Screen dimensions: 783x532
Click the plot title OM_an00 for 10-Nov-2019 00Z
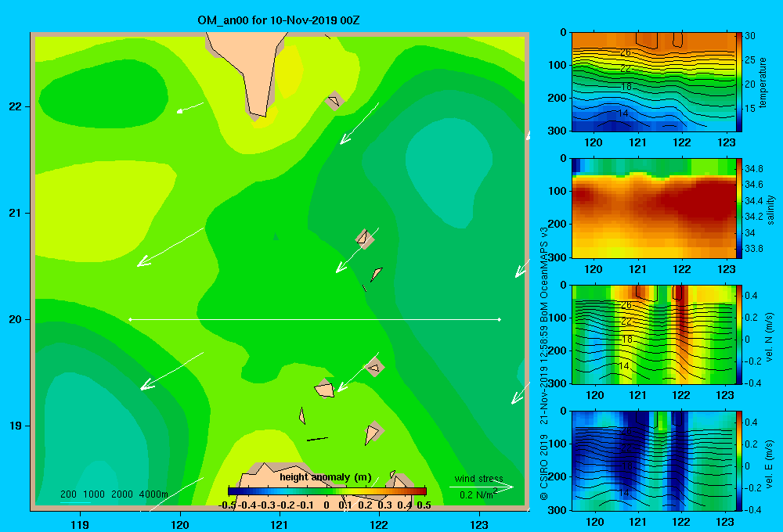coord(279,20)
